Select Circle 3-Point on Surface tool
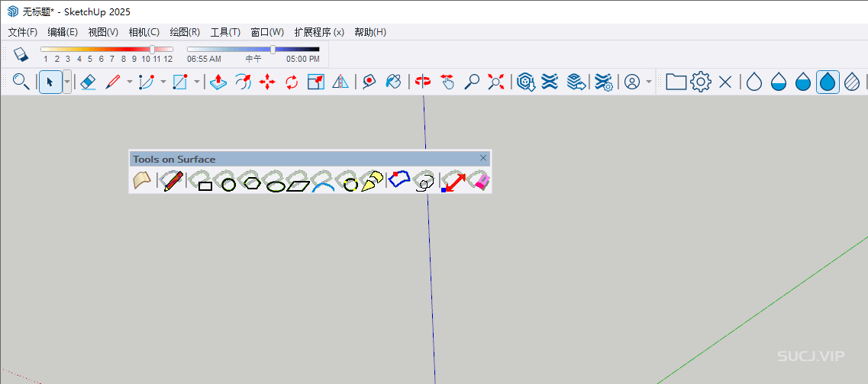Image resolution: width=868 pixels, height=384 pixels. point(347,181)
